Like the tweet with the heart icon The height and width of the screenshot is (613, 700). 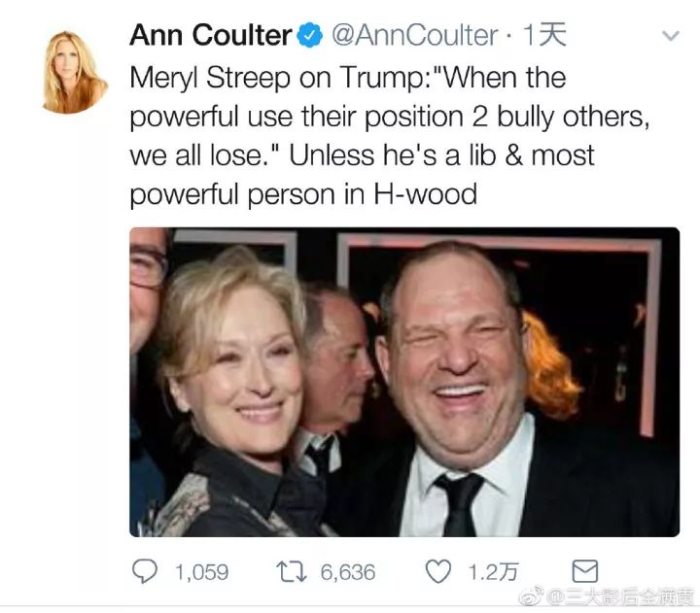(437, 571)
